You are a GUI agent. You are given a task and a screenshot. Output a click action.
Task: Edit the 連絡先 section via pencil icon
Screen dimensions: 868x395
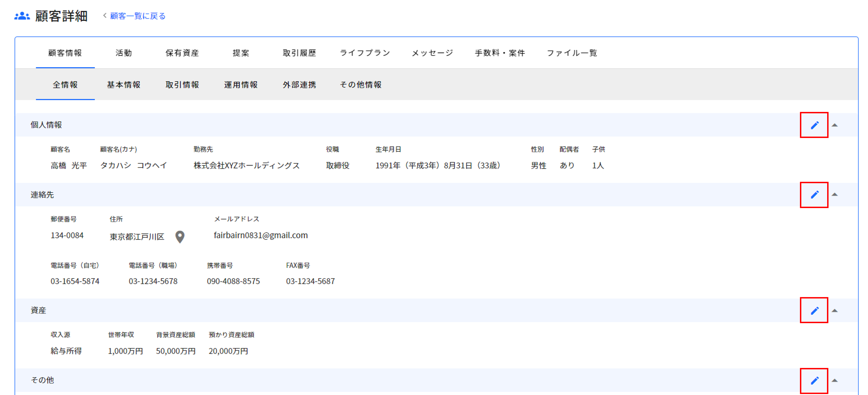pos(814,195)
